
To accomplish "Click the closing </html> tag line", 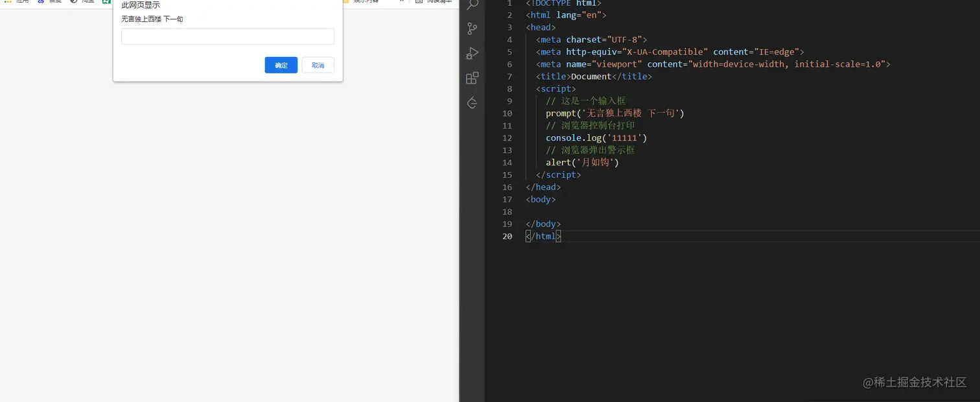I will pos(543,237).
